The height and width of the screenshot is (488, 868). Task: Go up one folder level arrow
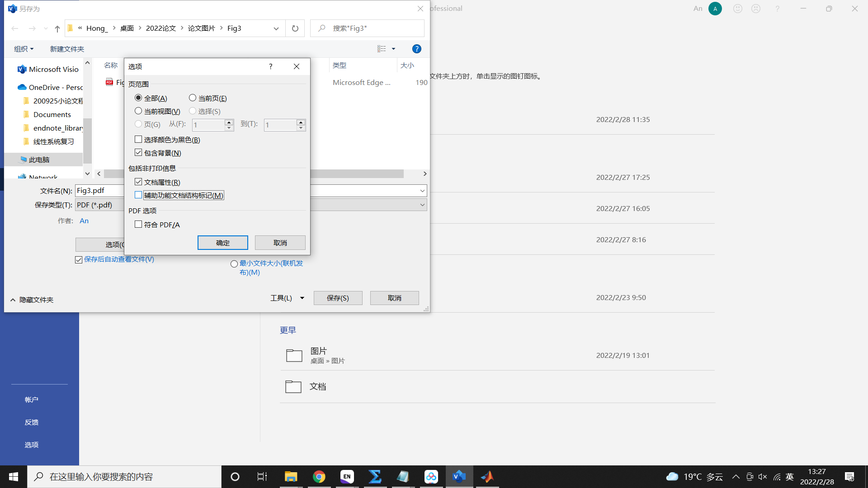(57, 28)
